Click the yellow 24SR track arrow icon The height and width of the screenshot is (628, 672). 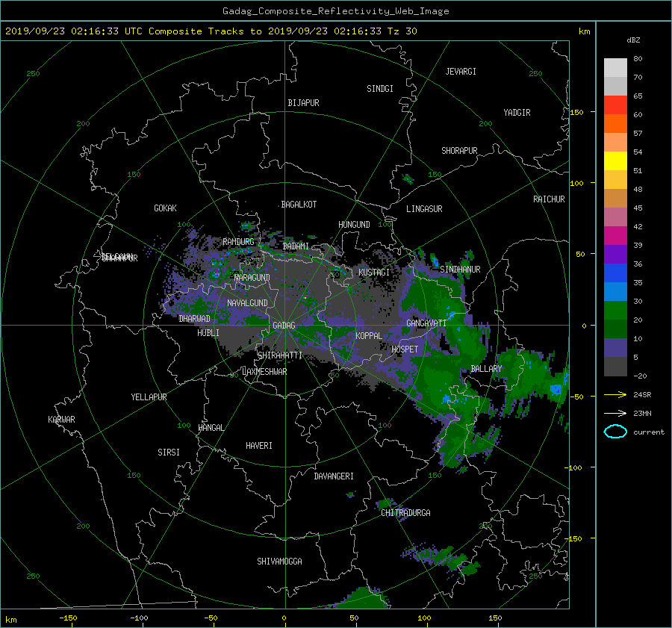pyautogui.click(x=615, y=394)
